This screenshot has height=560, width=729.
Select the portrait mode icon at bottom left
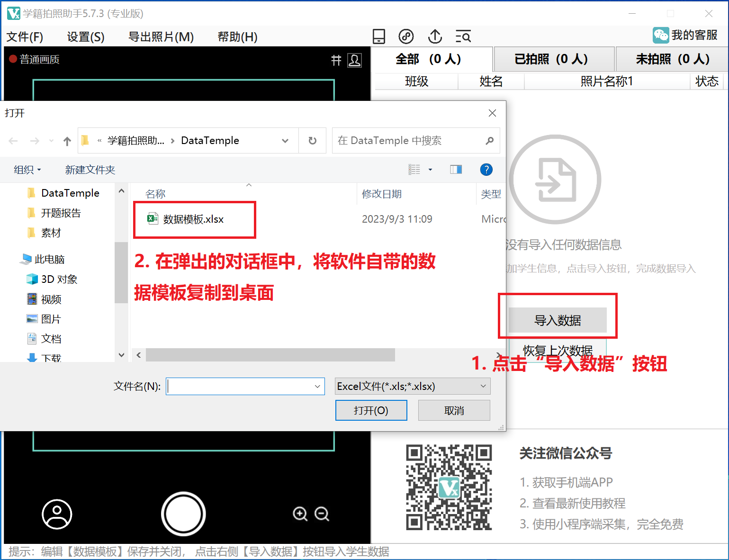click(x=57, y=514)
